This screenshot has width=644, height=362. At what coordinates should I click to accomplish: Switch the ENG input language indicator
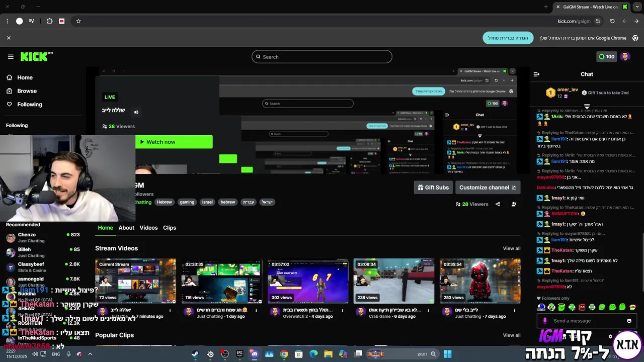(56, 354)
